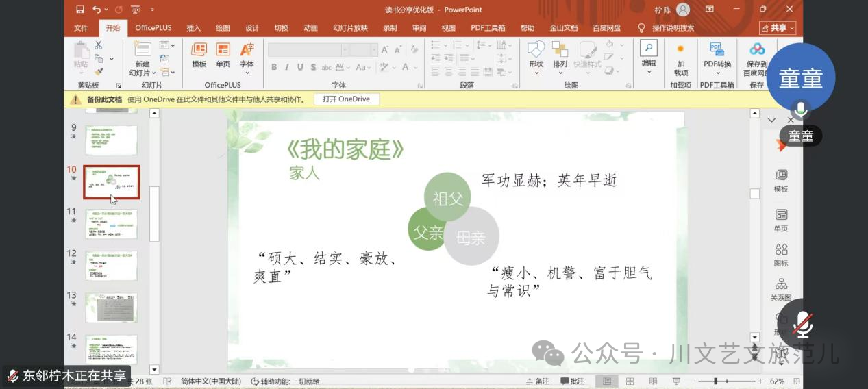
Task: Copy the selection in the clipboard group
Action: pyautogui.click(x=99, y=58)
